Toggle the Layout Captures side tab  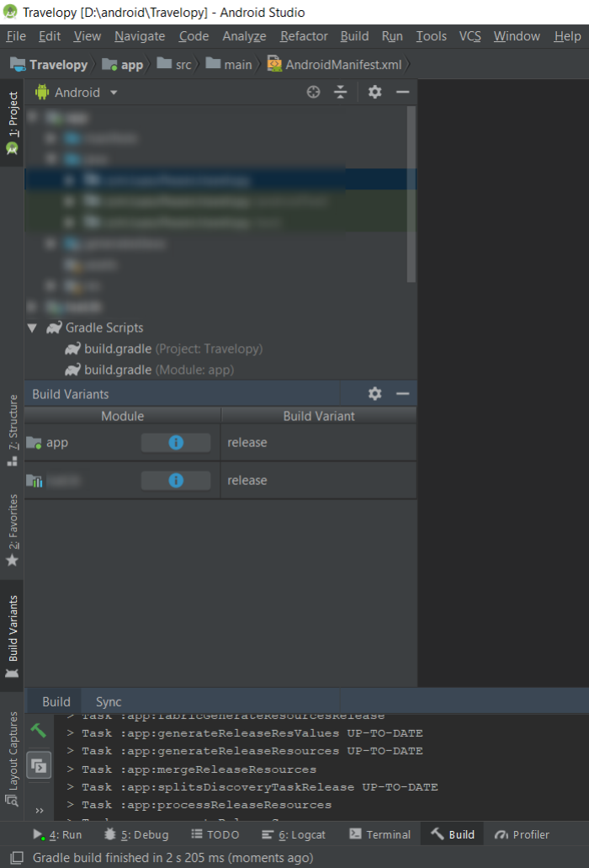click(x=12, y=759)
